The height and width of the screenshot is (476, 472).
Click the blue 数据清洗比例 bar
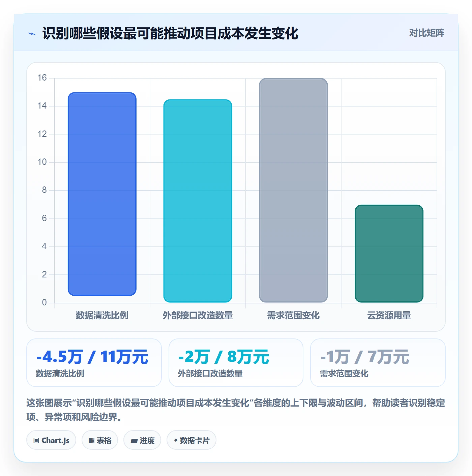coord(102,194)
